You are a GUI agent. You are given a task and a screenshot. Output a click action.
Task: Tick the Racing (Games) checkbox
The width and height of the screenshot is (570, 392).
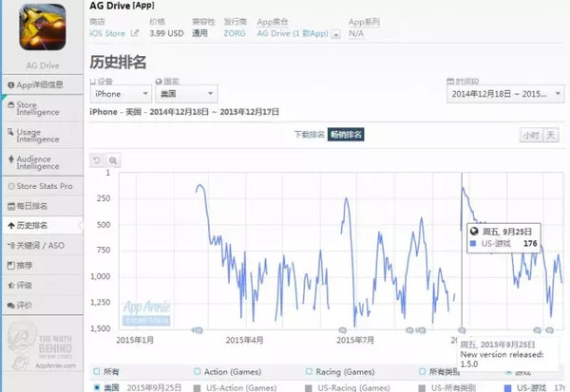pyautogui.click(x=309, y=371)
